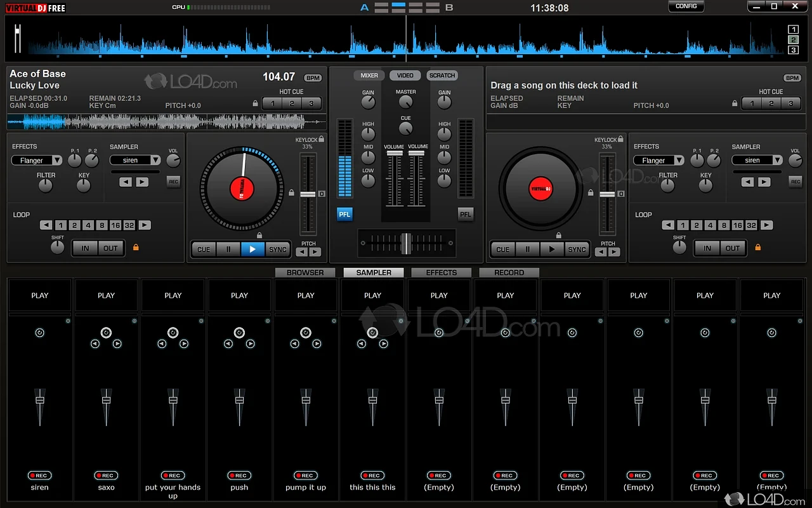
Task: Switch to the RECORD tab
Action: (x=509, y=272)
